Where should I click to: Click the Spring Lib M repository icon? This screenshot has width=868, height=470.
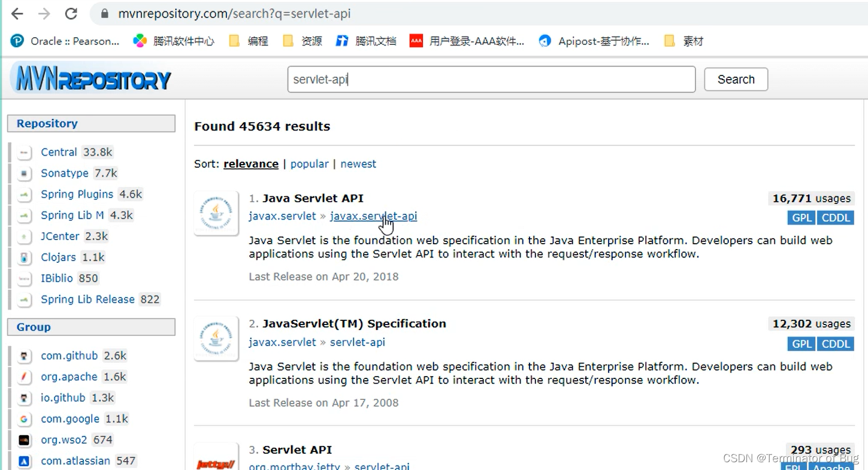(x=24, y=216)
